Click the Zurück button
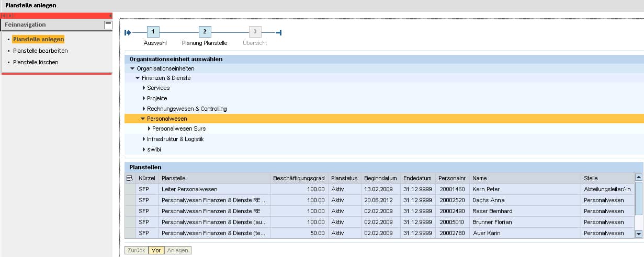 137,250
